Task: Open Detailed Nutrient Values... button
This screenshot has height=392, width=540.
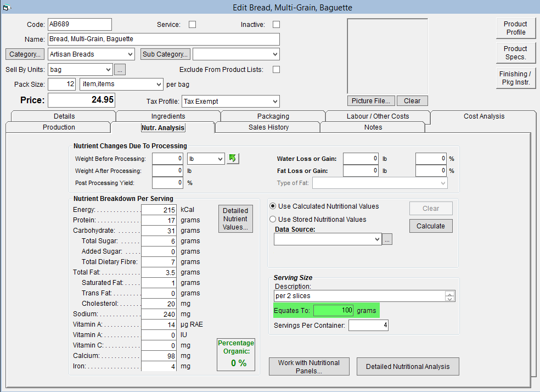Action: coord(235,219)
